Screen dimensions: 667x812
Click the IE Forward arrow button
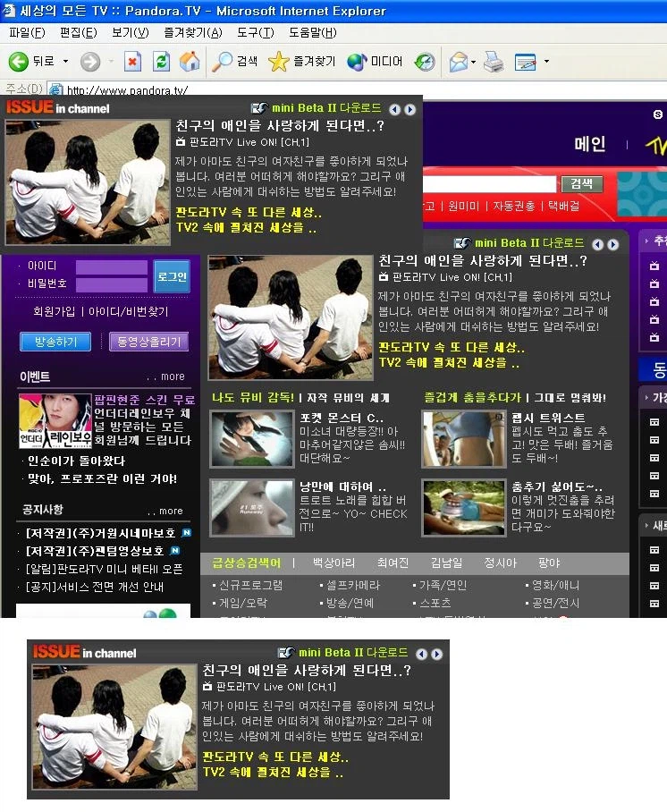click(x=89, y=62)
